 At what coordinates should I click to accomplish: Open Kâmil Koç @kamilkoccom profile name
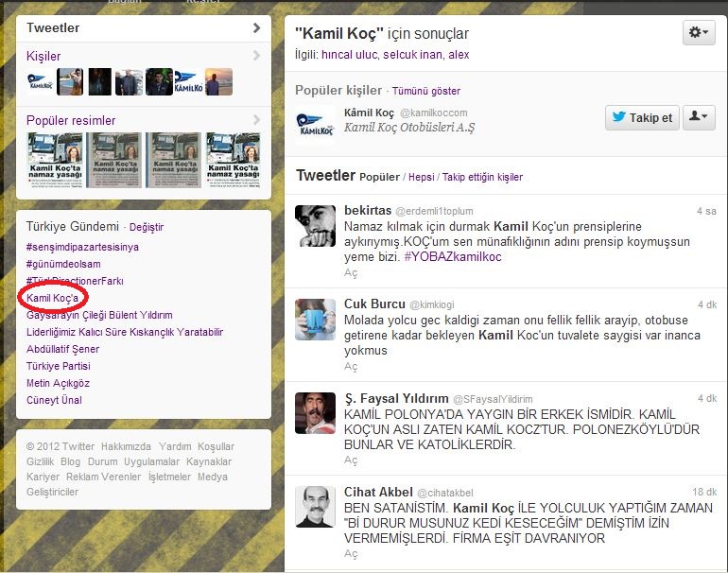[369, 113]
